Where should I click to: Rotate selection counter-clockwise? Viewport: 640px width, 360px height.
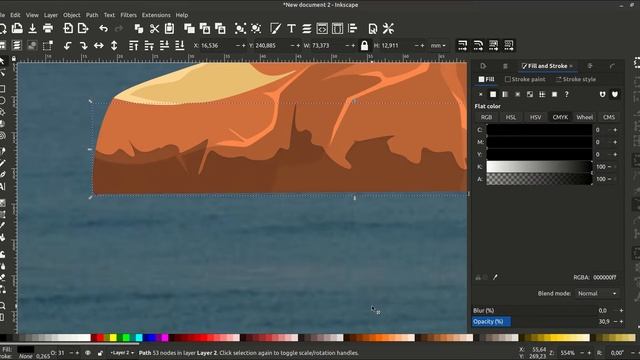68,45
